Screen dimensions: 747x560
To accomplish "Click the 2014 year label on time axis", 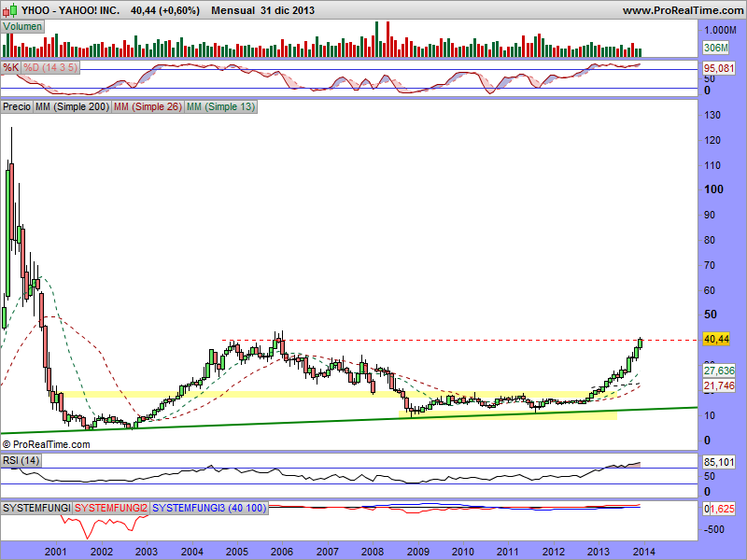I will (x=644, y=552).
